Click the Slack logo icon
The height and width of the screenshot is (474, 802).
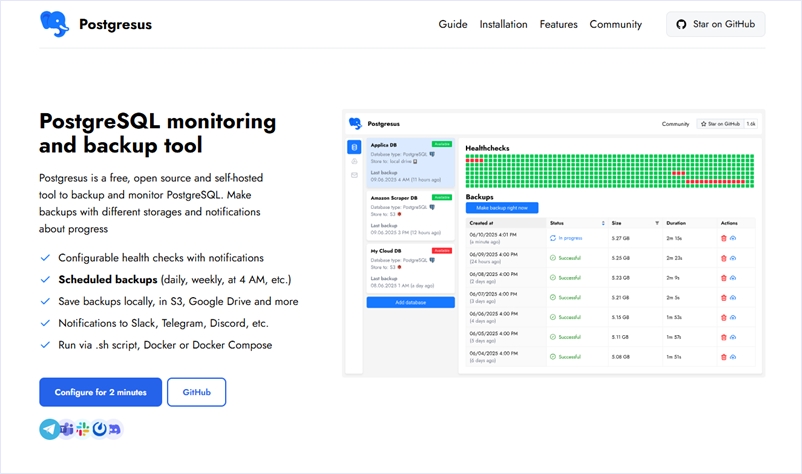pos(83,429)
